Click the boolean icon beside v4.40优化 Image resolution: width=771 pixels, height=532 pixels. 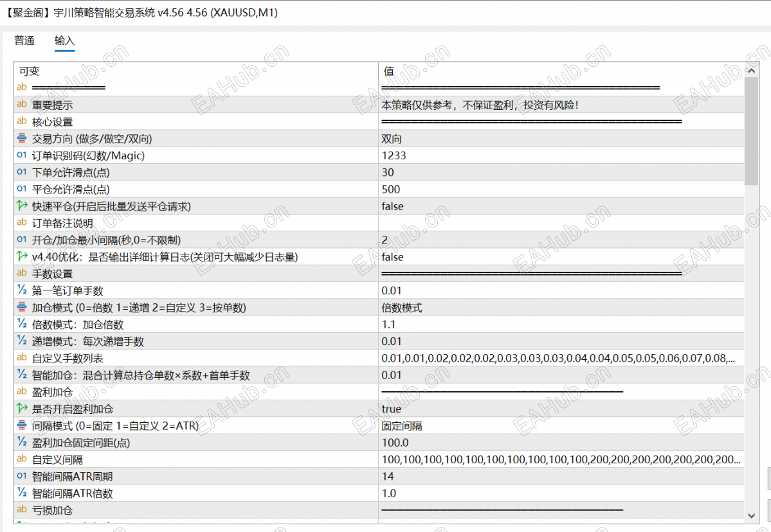(x=22, y=256)
